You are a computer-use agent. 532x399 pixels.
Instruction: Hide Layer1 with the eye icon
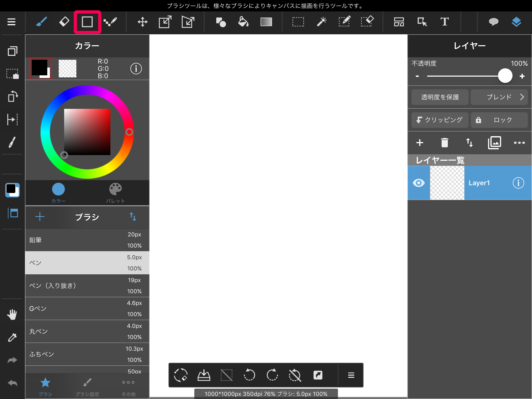pos(419,183)
